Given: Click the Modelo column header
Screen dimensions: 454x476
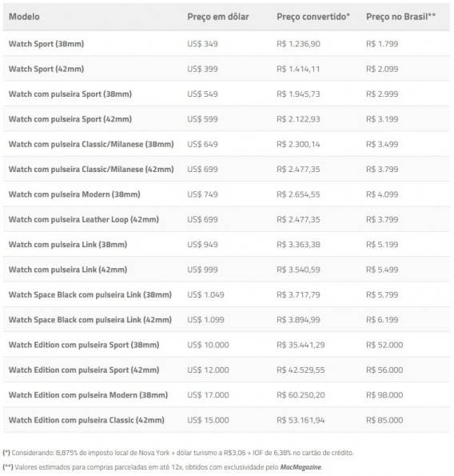Looking at the screenshot, I should click(x=24, y=16).
